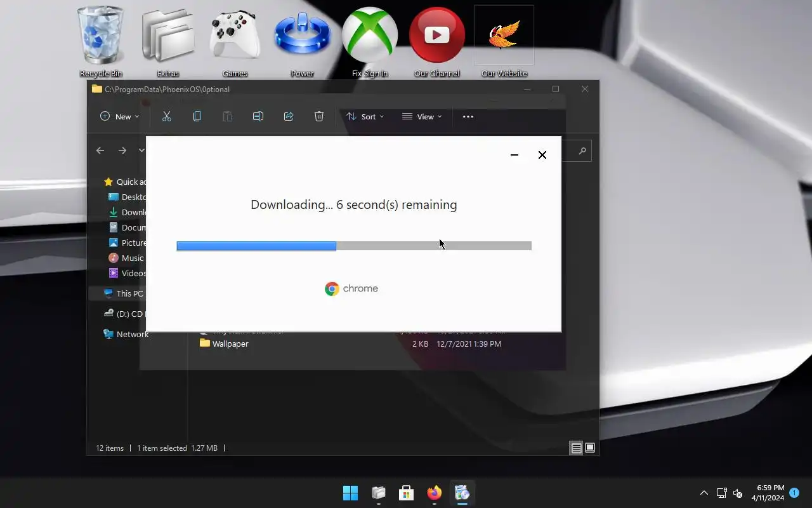Click the search icon in File Explorer
Image resolution: width=812 pixels, height=508 pixels.
pos(582,151)
